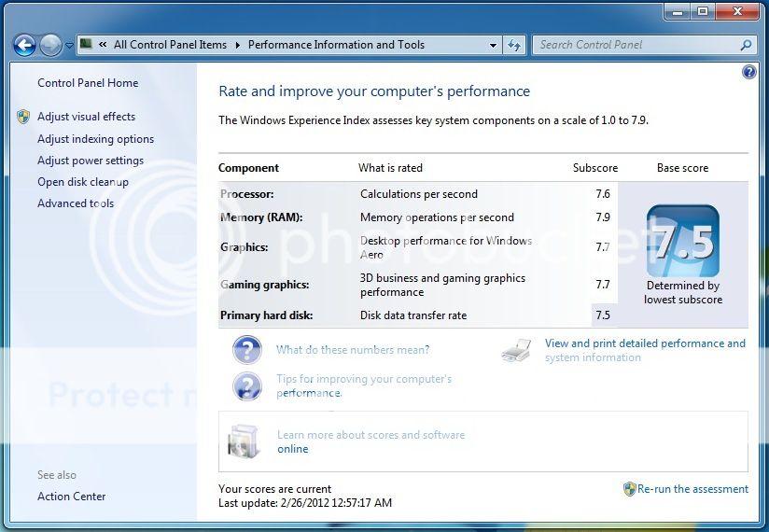This screenshot has width=769, height=532.
Task: Click the refresh button beside address bar
Action: pyautogui.click(x=514, y=45)
